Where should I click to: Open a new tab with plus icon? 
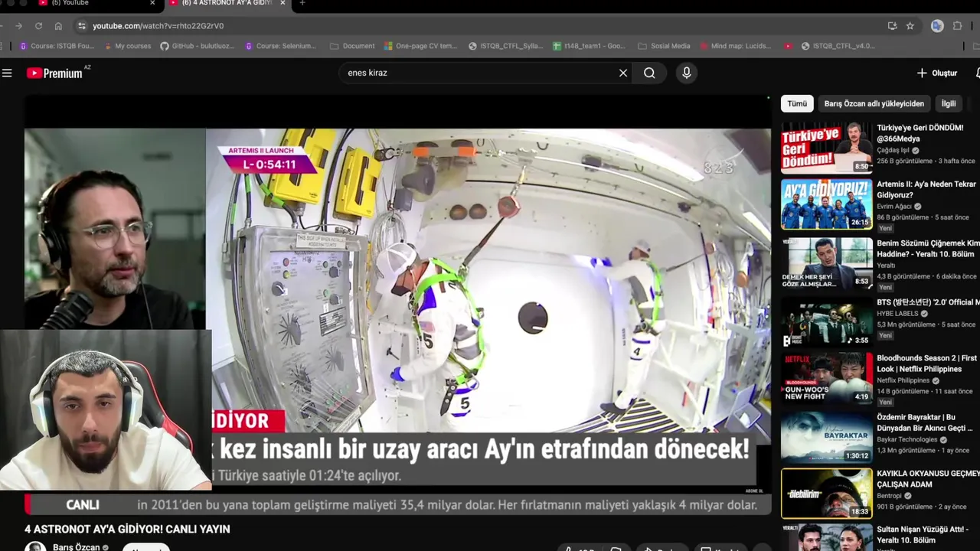302,3
